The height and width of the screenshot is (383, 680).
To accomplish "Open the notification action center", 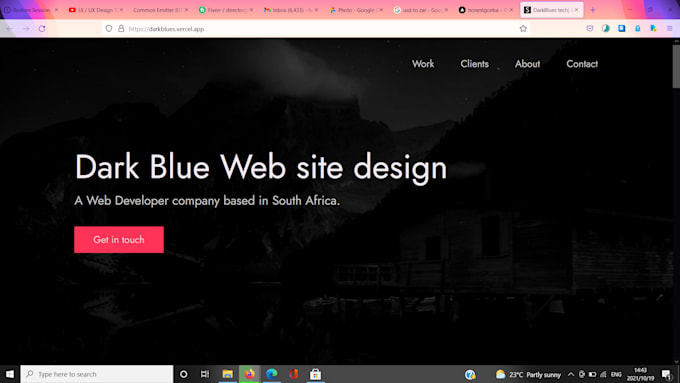I will pos(666,374).
